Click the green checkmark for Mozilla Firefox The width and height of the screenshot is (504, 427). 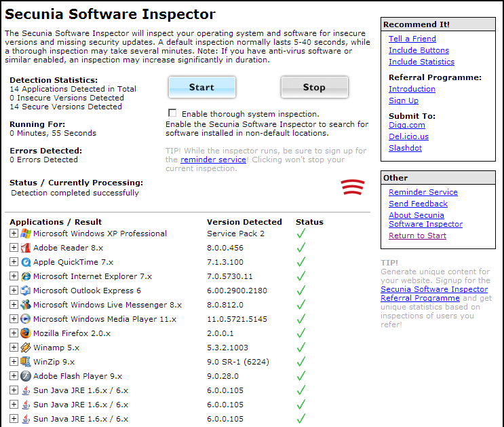(x=301, y=333)
